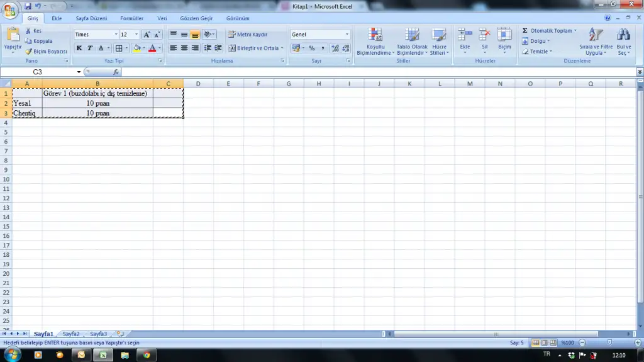
Task: Click the Birleştir ve Ortala button
Action: [253, 48]
